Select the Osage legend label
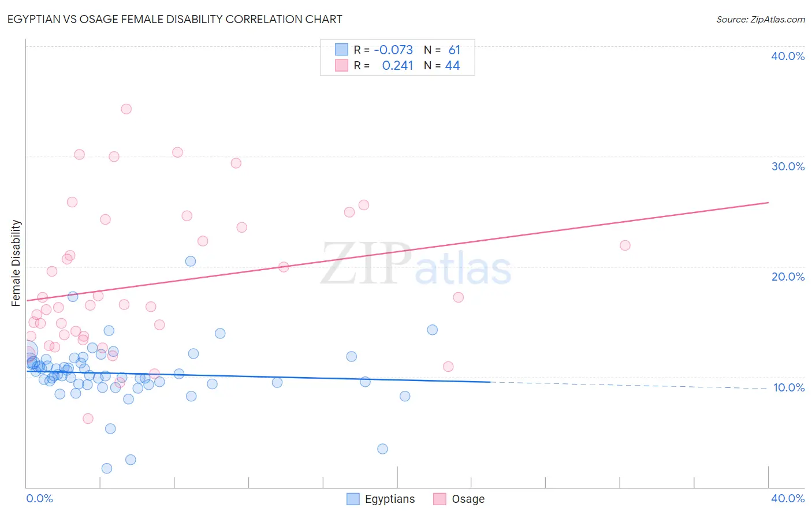Screen dimensions: 812x515 pos(468,499)
